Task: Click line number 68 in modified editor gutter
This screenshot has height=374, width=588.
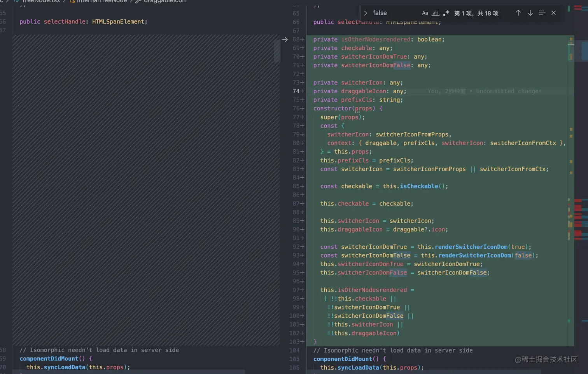Action: point(296,40)
